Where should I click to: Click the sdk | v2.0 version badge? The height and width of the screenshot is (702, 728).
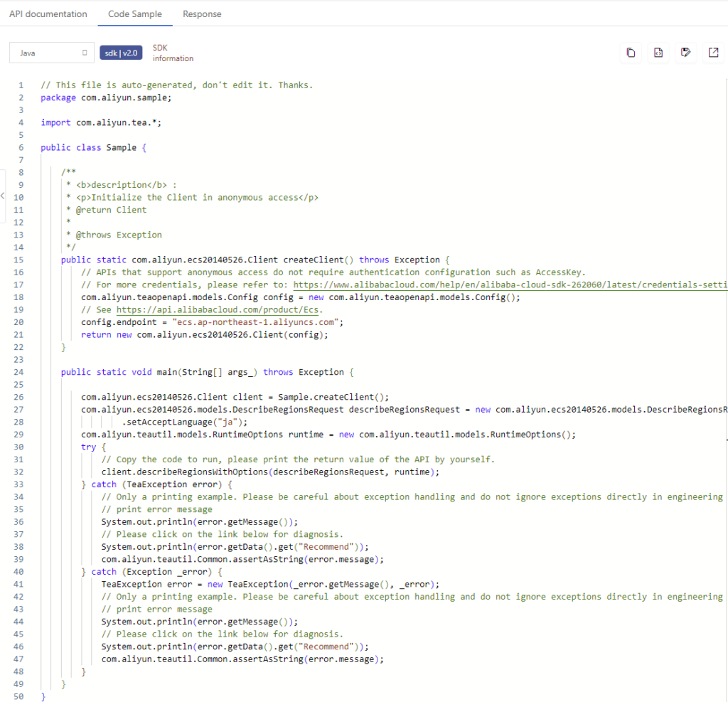coord(121,53)
